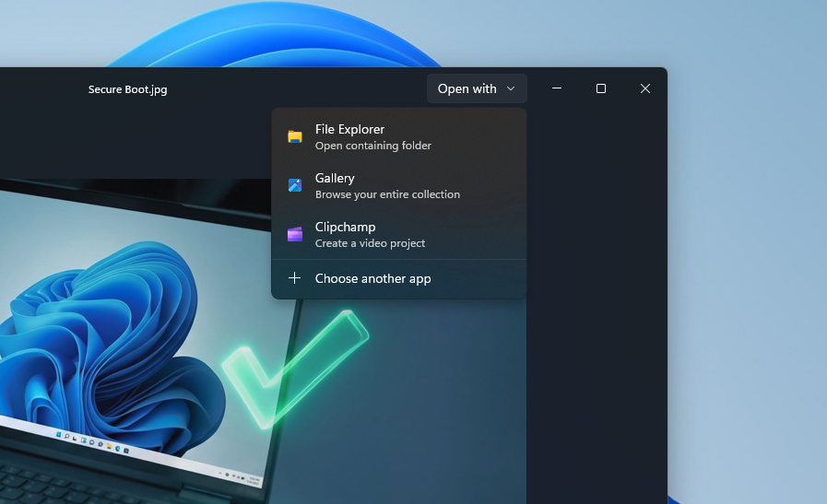Select File Explorer menu entry
Viewport: 827px width, 504px height.
point(398,137)
